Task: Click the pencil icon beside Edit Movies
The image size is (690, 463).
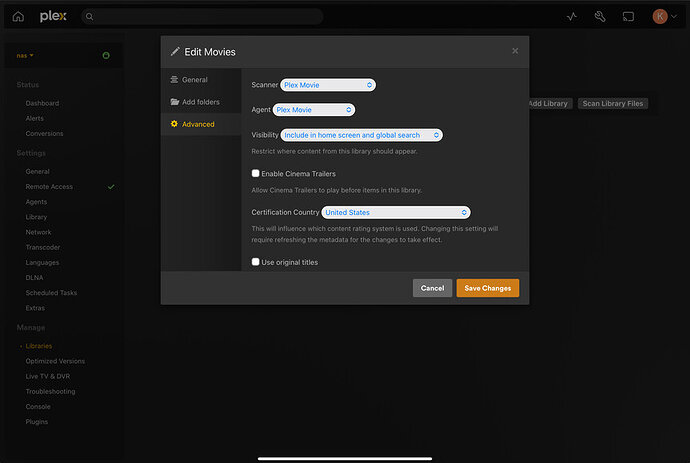Action: pos(175,51)
